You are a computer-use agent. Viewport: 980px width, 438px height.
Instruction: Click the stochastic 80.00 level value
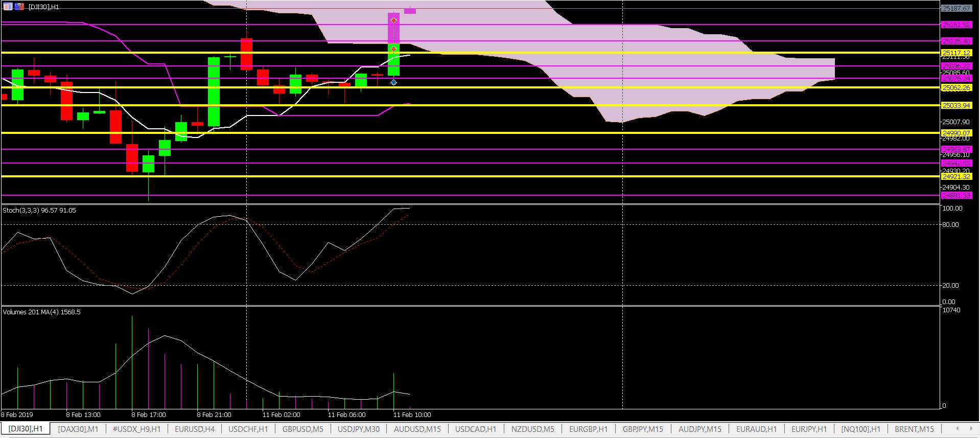[x=950, y=224]
